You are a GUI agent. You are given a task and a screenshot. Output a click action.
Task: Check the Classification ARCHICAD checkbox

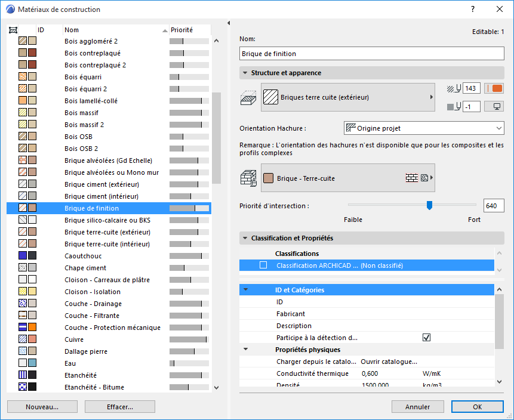[x=263, y=265]
